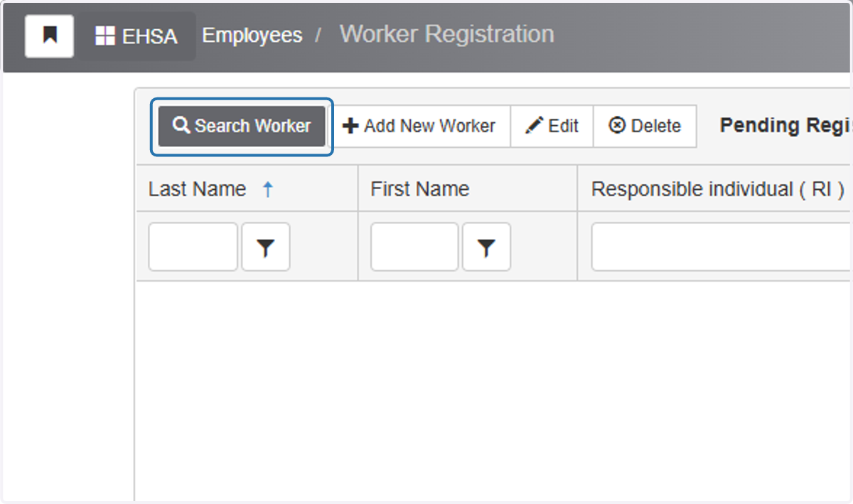Viewport: 853px width, 504px height.
Task: Click the Edit button
Action: pos(552,127)
